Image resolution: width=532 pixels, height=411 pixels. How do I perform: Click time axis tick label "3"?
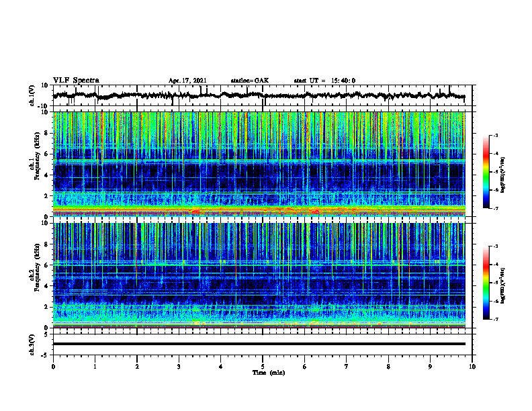click(179, 367)
